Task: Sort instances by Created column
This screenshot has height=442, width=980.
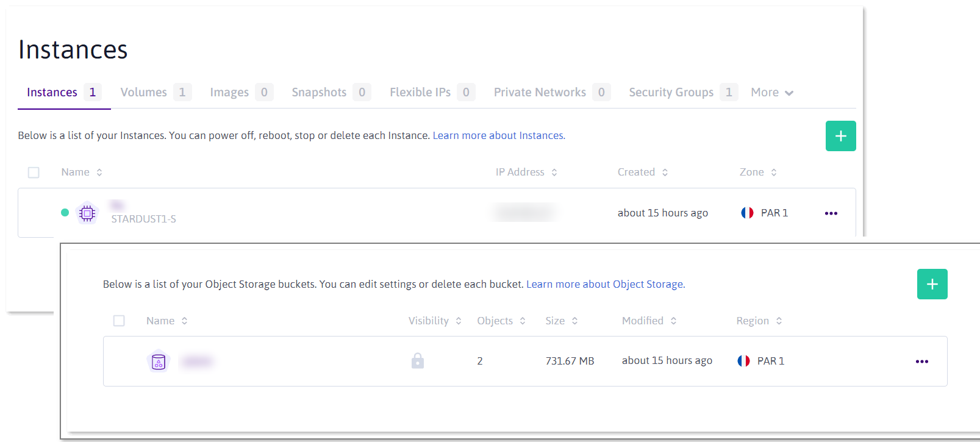Action: (x=643, y=173)
